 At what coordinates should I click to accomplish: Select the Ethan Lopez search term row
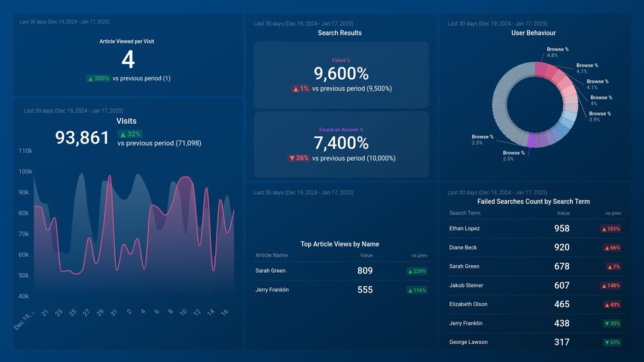click(535, 229)
